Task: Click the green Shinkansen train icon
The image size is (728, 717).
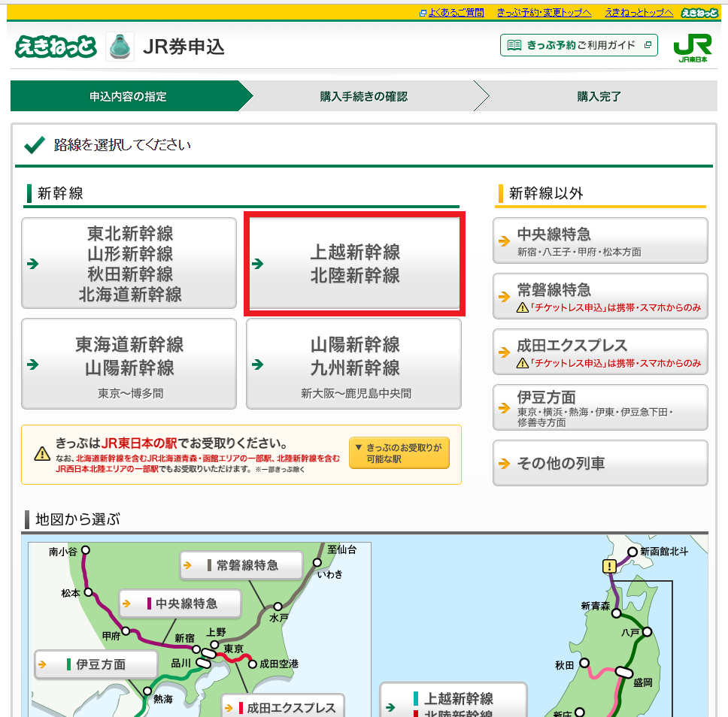Action: [x=120, y=47]
